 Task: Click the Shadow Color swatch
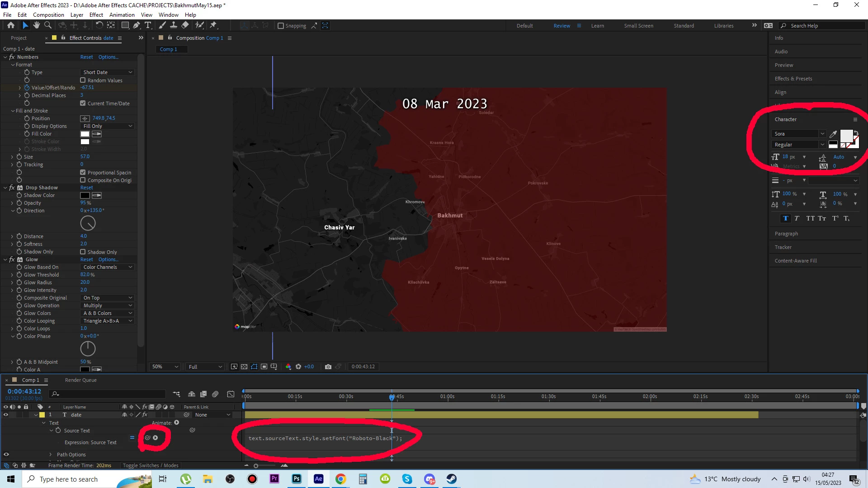click(x=85, y=195)
